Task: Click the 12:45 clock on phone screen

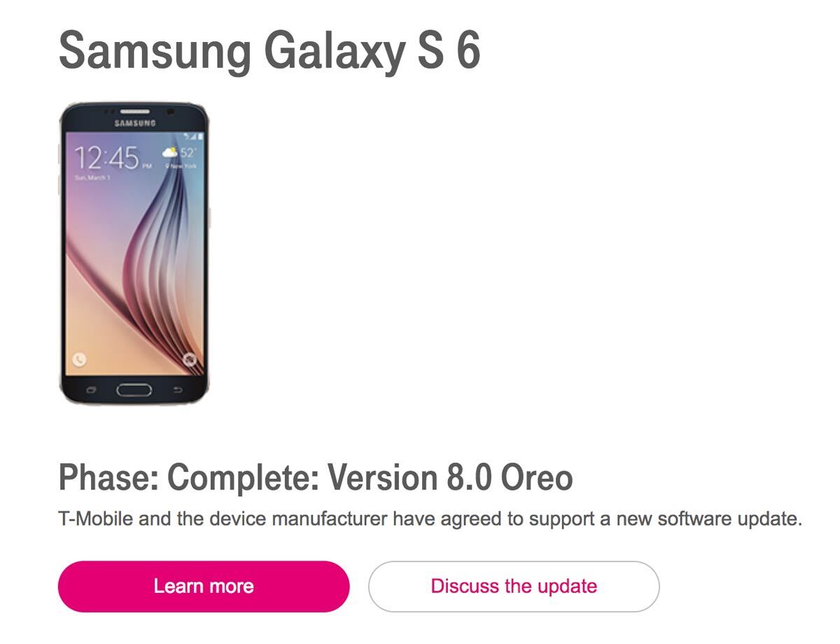Action: (107, 158)
